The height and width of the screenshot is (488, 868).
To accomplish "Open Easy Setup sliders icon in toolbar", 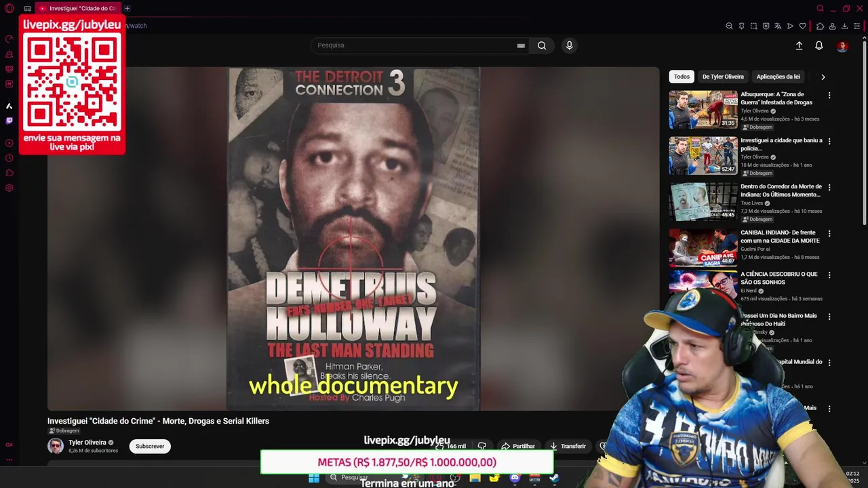I will point(857,26).
